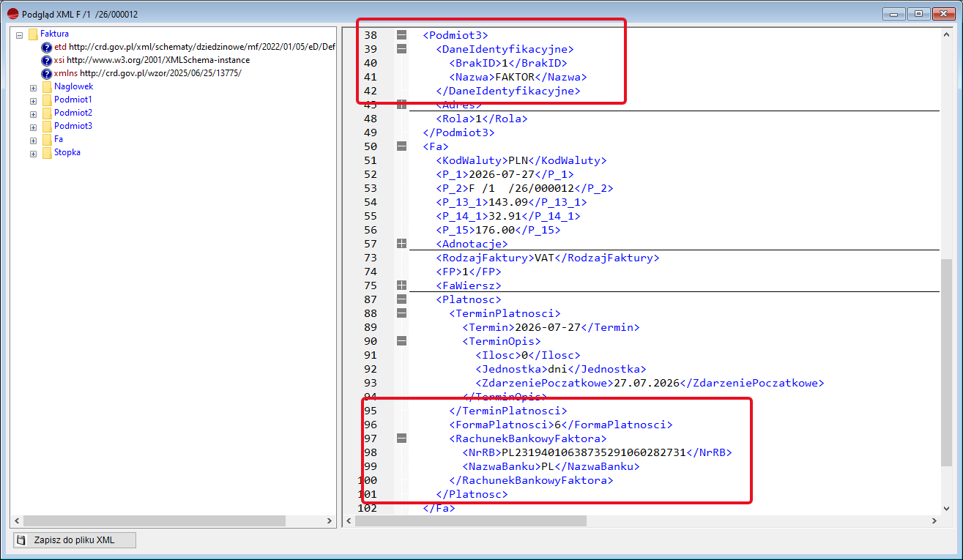Expand the Naglowek tree node
Screen dimensions: 963x560
(x=33, y=87)
